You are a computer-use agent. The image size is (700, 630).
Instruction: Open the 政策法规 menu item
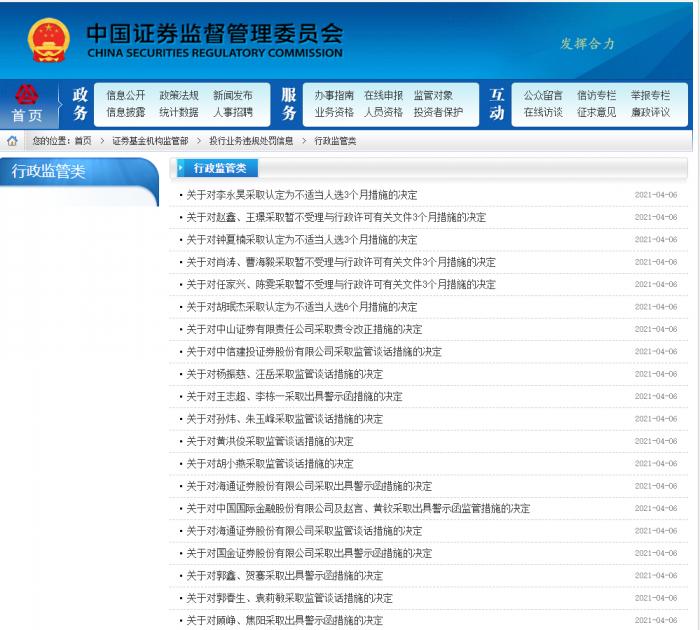(179, 96)
